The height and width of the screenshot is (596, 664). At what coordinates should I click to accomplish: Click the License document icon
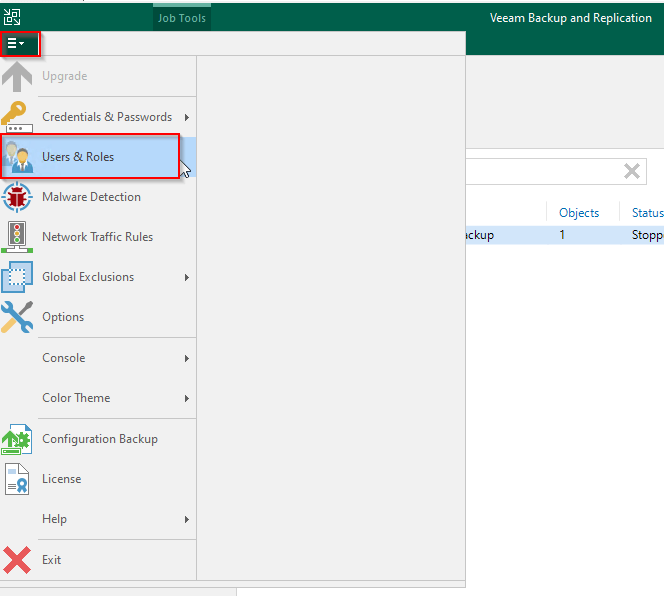[17, 479]
